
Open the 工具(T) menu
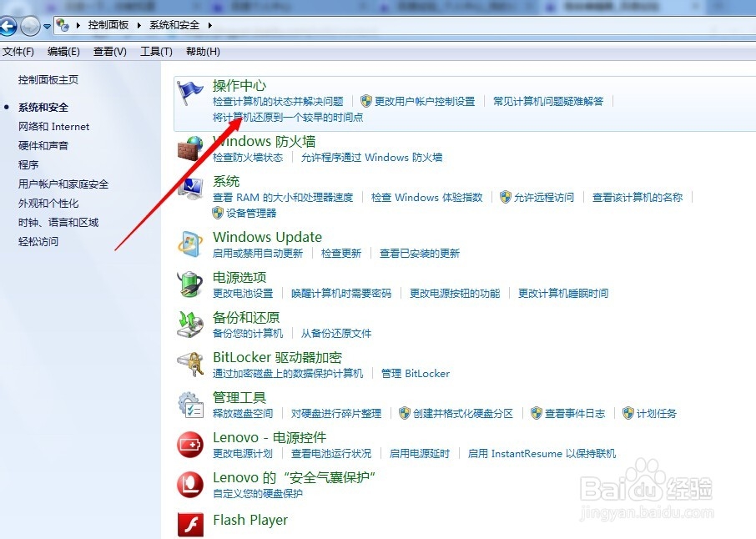(x=156, y=52)
